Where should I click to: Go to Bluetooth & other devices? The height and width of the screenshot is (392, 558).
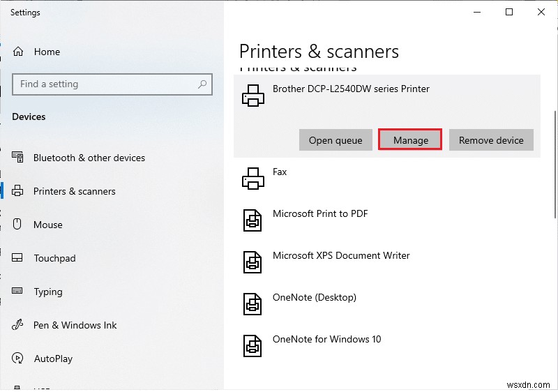click(x=89, y=158)
